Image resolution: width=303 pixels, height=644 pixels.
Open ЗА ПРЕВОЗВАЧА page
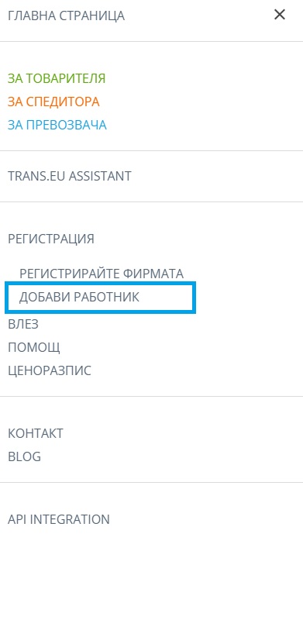pos(57,125)
